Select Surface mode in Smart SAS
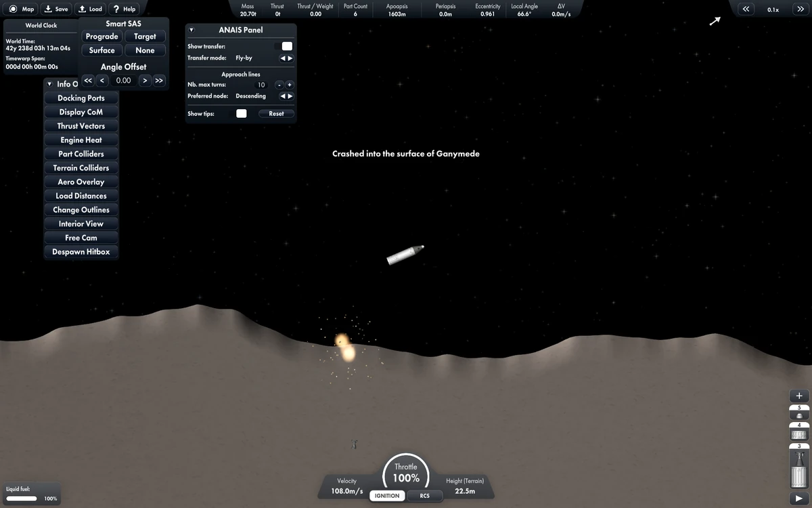812x508 pixels. [x=101, y=50]
